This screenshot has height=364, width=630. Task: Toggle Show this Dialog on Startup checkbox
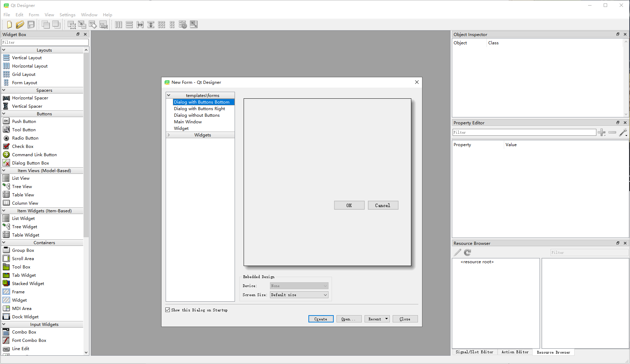[168, 310]
